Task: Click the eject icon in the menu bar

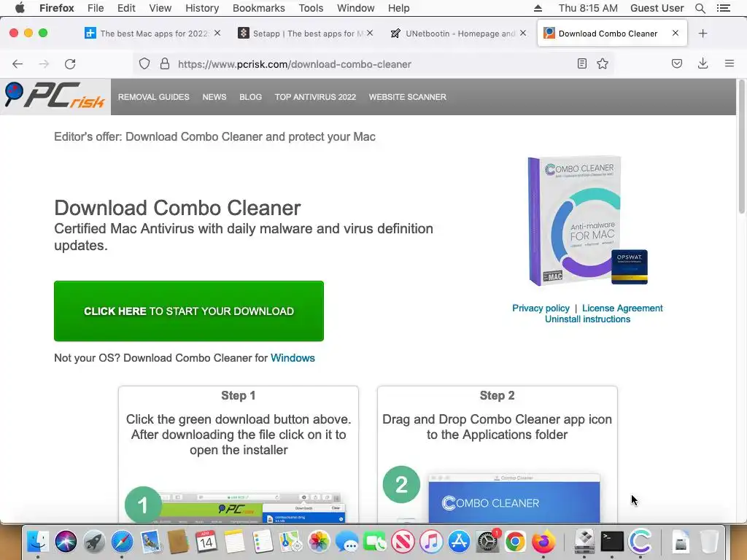Action: pyautogui.click(x=538, y=8)
